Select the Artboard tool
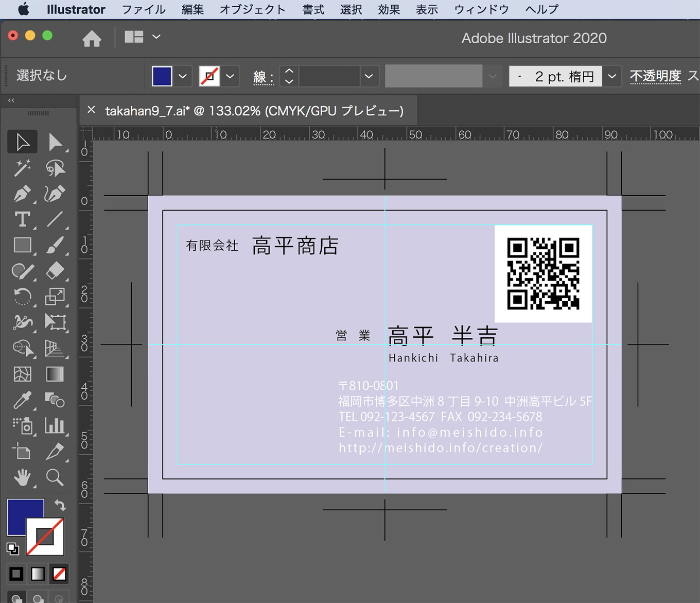700x603 pixels. pos(22,451)
